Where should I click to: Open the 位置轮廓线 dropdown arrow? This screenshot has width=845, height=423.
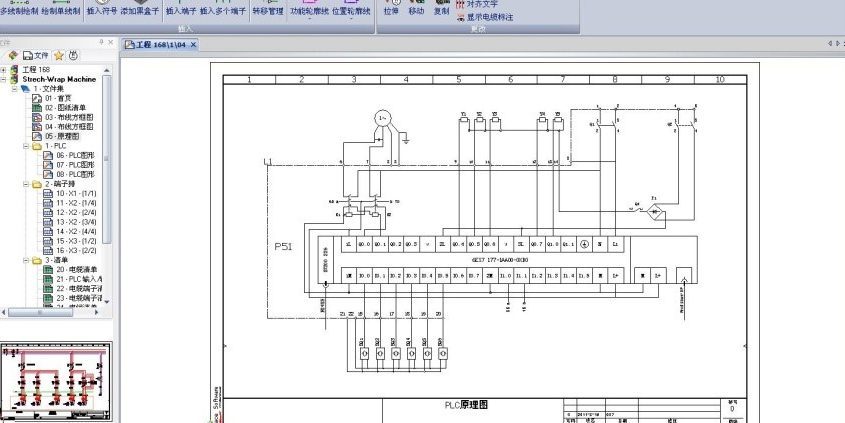[351, 19]
